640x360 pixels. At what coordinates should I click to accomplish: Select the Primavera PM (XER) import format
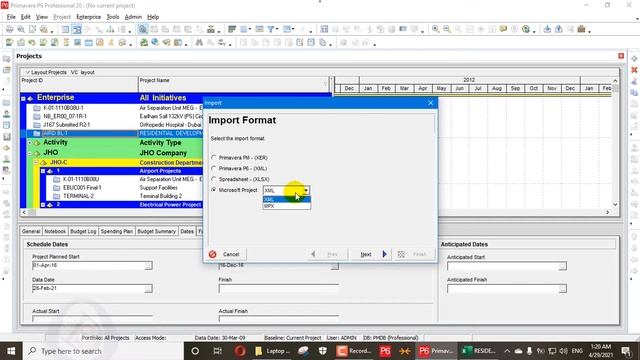pyautogui.click(x=213, y=158)
